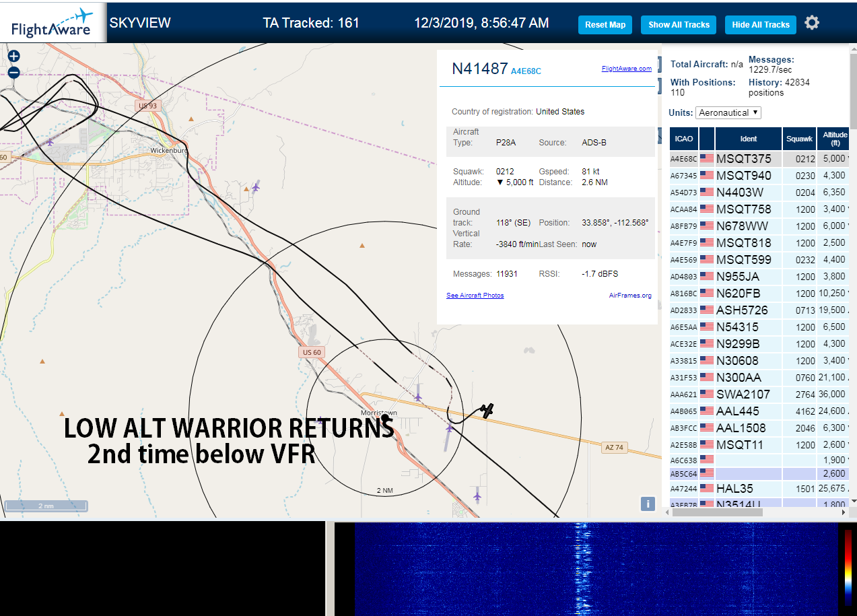Click Show All Tracks button
857x616 pixels.
coord(679,25)
